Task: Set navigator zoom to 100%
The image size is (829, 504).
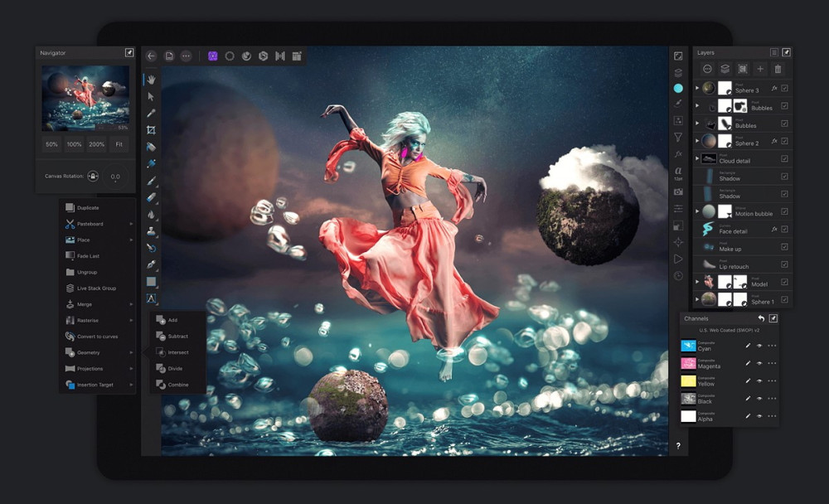Action: (74, 144)
